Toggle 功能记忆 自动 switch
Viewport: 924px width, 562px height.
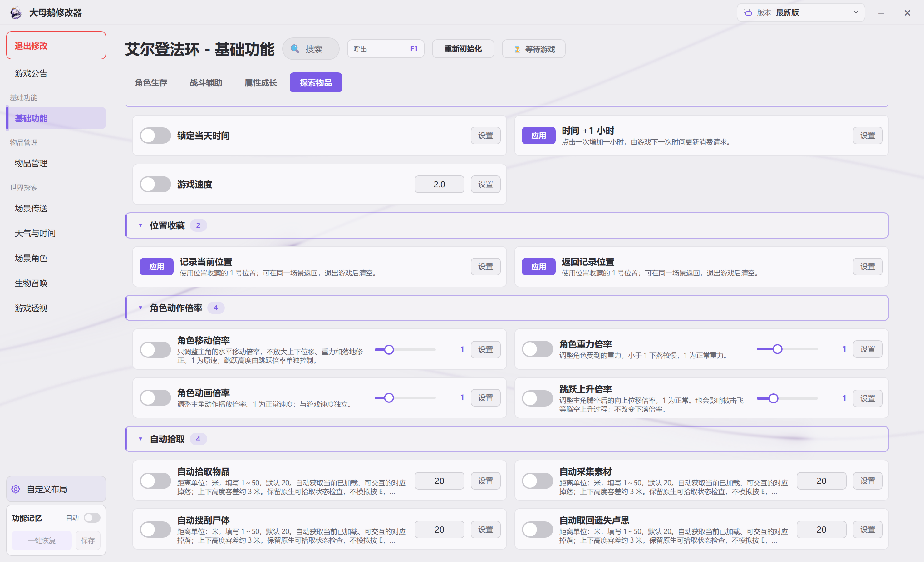[92, 518]
